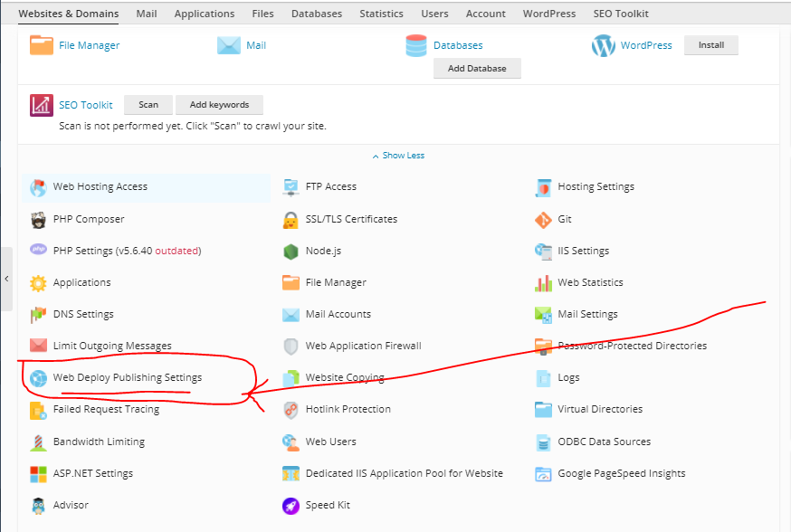The height and width of the screenshot is (532, 791).
Task: Click the SSL/TLS Certificates lock icon
Action: point(291,220)
